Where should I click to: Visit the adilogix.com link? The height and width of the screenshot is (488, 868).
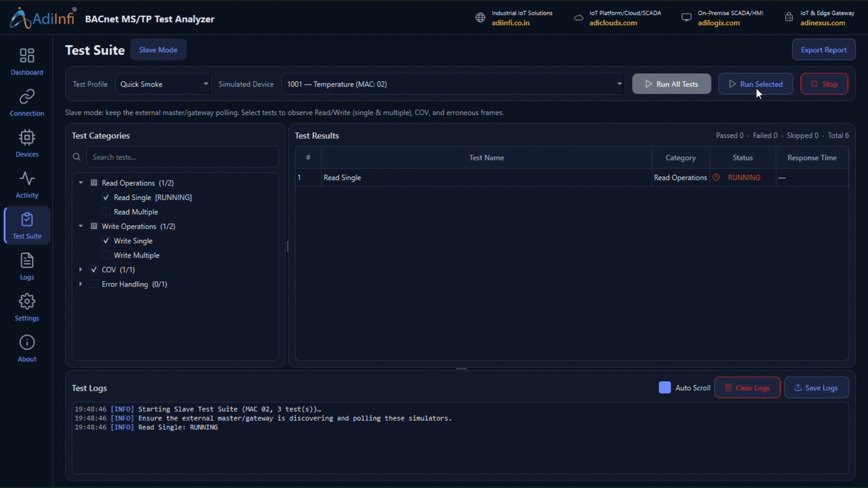click(x=718, y=23)
